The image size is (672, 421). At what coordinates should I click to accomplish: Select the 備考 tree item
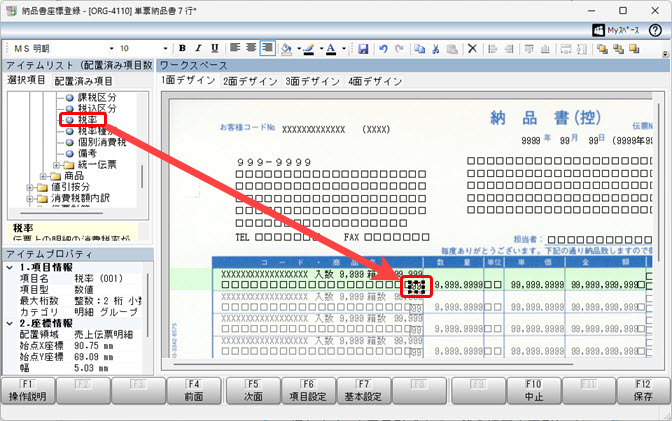[x=87, y=153]
